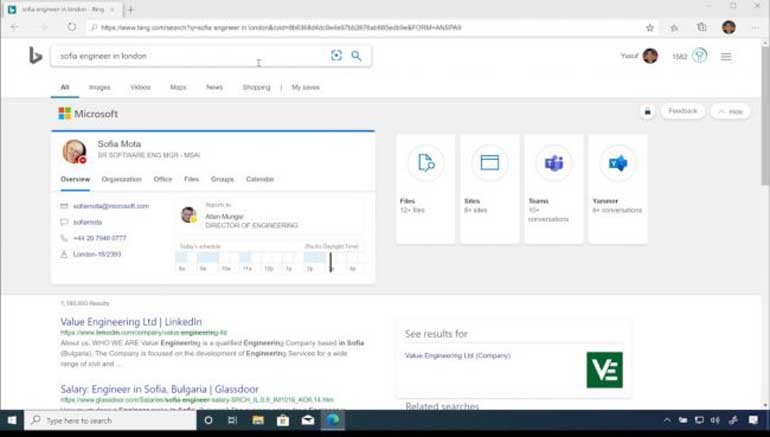Viewport: 770px width, 437px height.
Task: Open the notification center icon
Action: (x=753, y=420)
